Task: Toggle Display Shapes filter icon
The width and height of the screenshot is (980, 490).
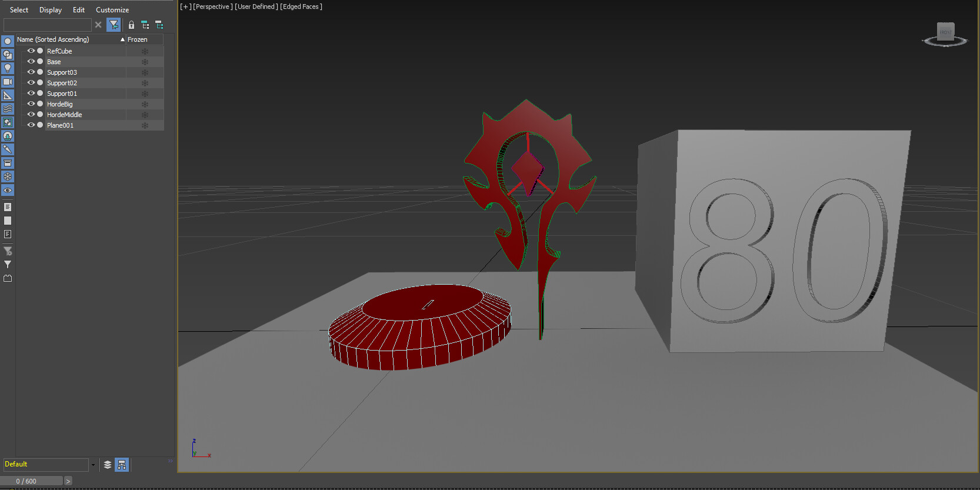Action: (8, 55)
